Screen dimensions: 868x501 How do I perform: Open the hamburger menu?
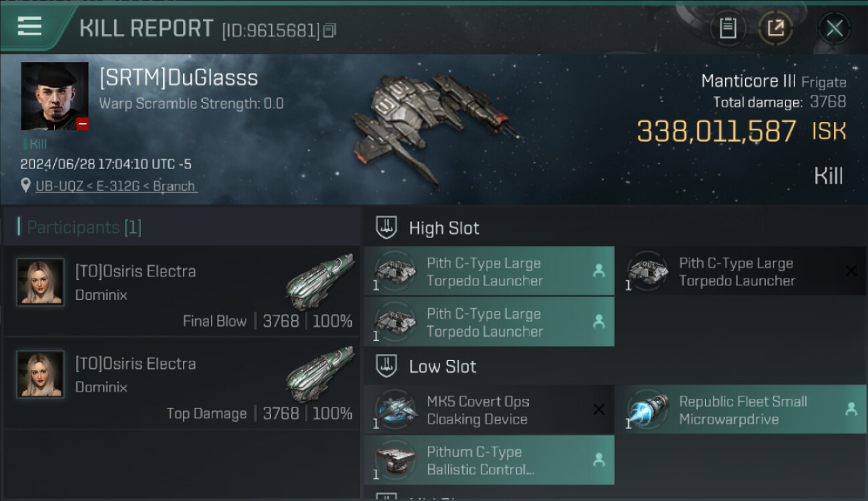29,27
